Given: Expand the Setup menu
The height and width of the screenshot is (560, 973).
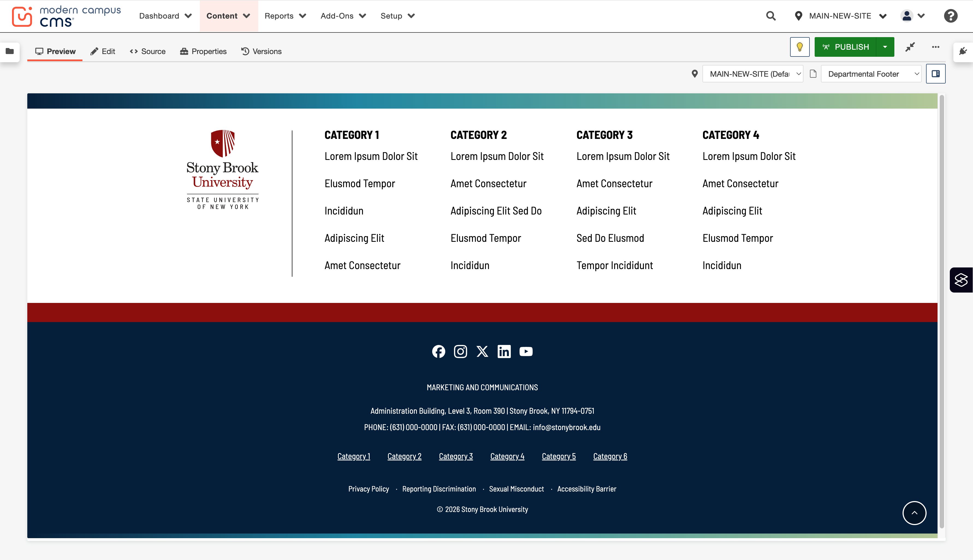Looking at the screenshot, I should [x=398, y=16].
